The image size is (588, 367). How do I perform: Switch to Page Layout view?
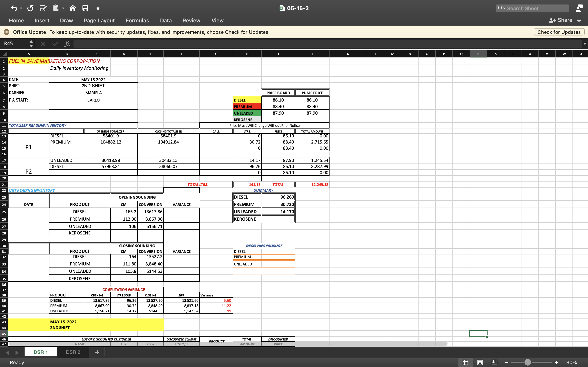click(480, 362)
